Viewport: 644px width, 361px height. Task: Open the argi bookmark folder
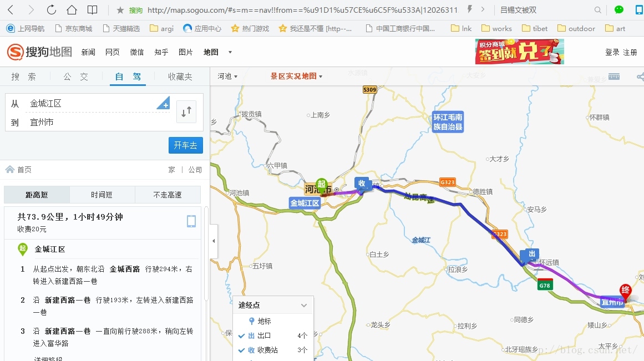pyautogui.click(x=162, y=28)
